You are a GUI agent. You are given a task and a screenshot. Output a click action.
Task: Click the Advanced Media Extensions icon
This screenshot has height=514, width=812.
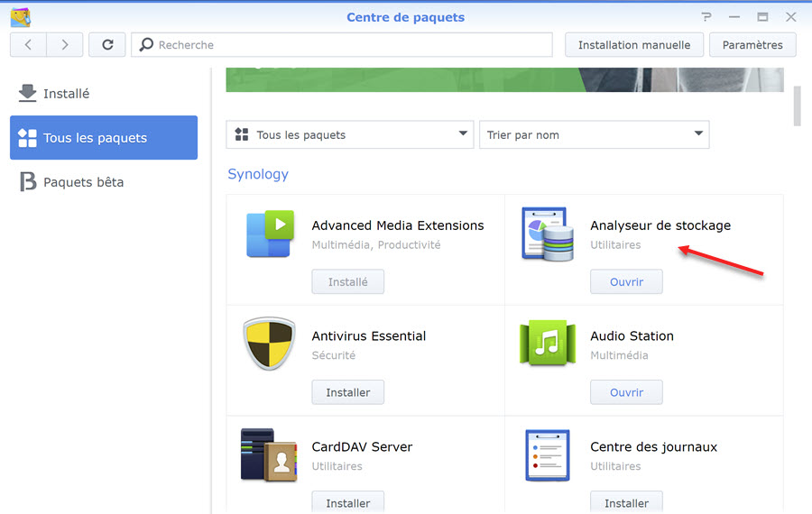(270, 234)
